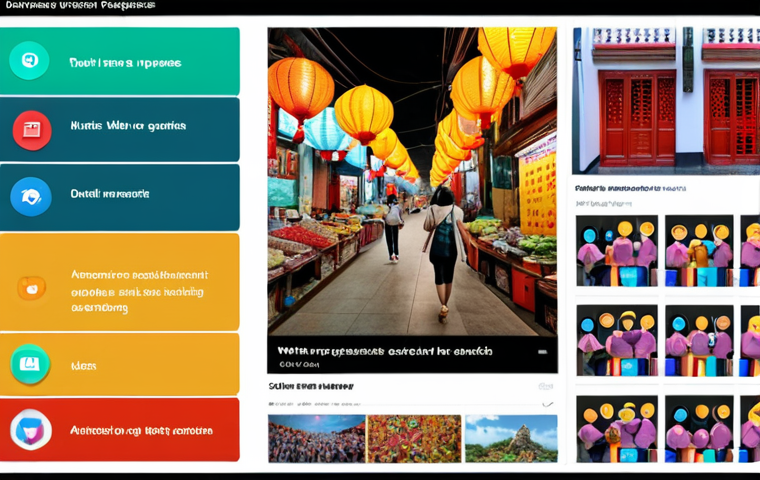Click the white caption title in the black bar
The image size is (760, 480).
pyautogui.click(x=385, y=351)
